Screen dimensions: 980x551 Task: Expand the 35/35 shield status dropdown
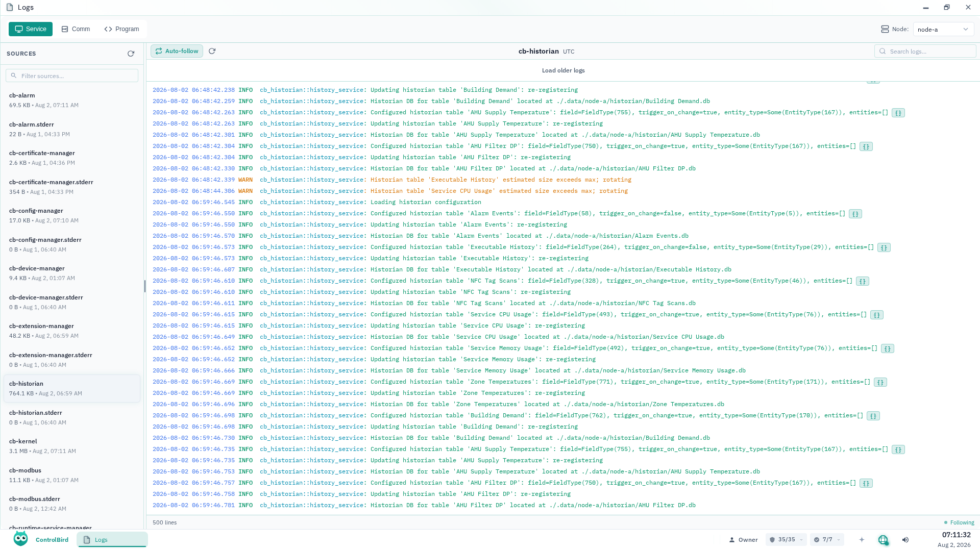click(787, 540)
